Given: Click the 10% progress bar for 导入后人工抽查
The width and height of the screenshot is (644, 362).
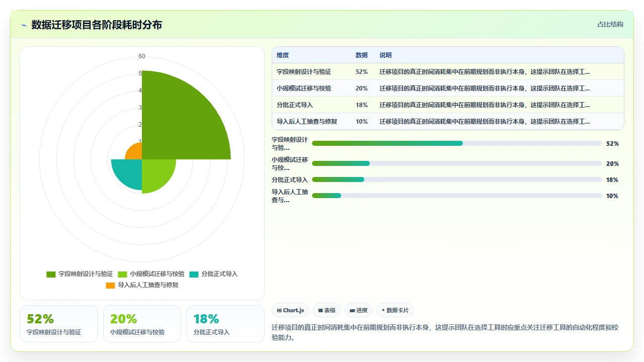Looking at the screenshot, I should [457, 196].
